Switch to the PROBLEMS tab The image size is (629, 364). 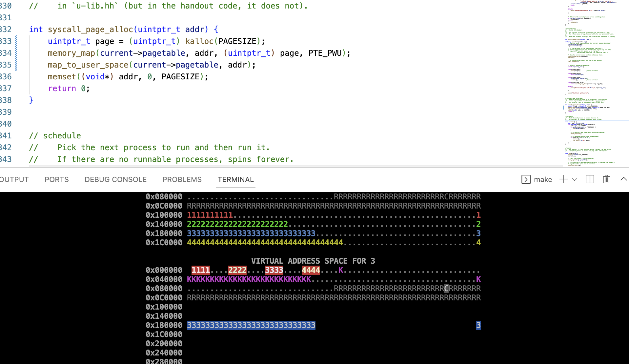(x=182, y=180)
